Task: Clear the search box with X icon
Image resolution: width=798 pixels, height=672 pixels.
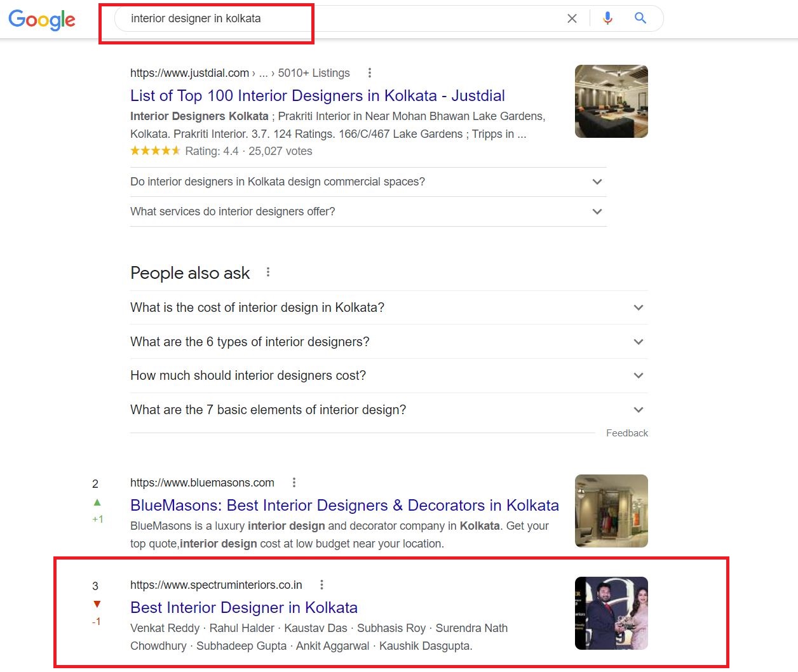Action: pos(572,18)
